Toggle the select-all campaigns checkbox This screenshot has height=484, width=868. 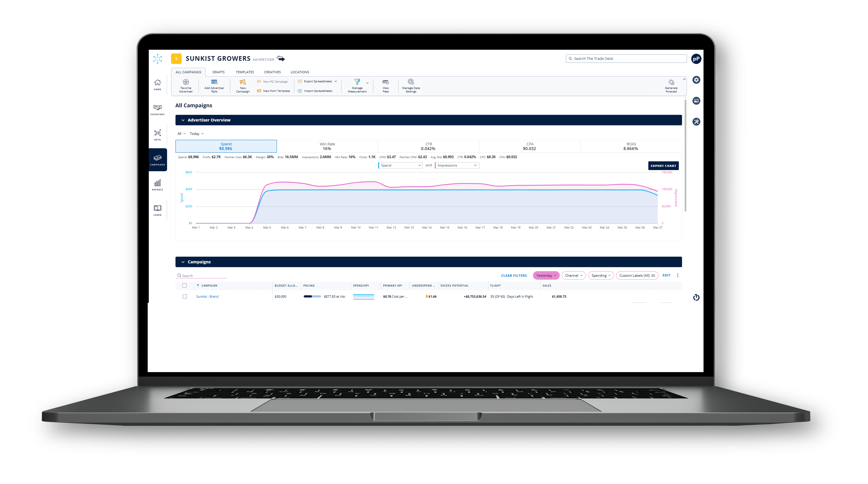(184, 286)
